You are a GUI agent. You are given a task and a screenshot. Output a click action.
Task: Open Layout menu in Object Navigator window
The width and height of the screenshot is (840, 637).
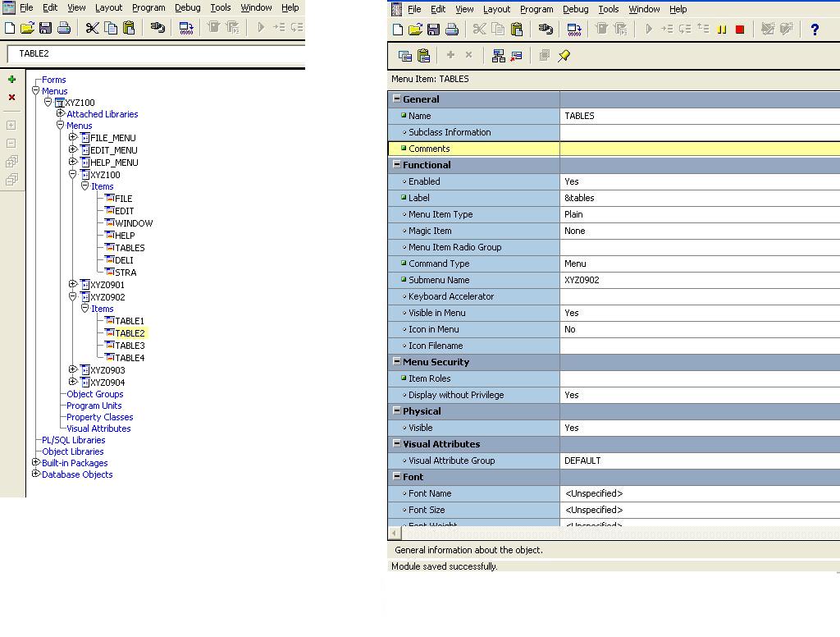(109, 7)
